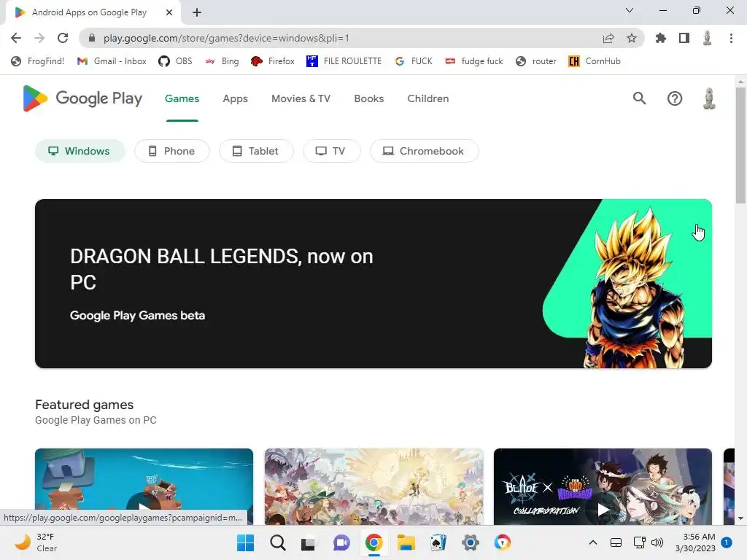Switch to the Apps tab

tap(236, 98)
